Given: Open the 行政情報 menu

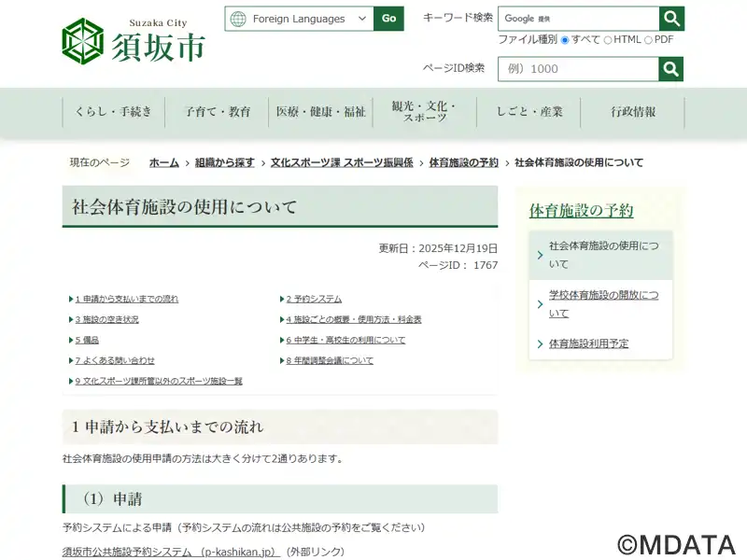Looking at the screenshot, I should 633,112.
